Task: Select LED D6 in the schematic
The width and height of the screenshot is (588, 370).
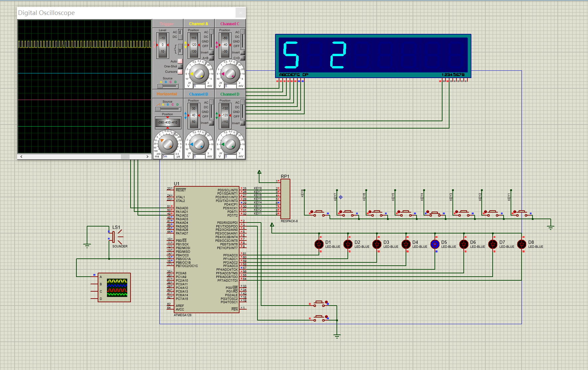Action: tap(464, 244)
